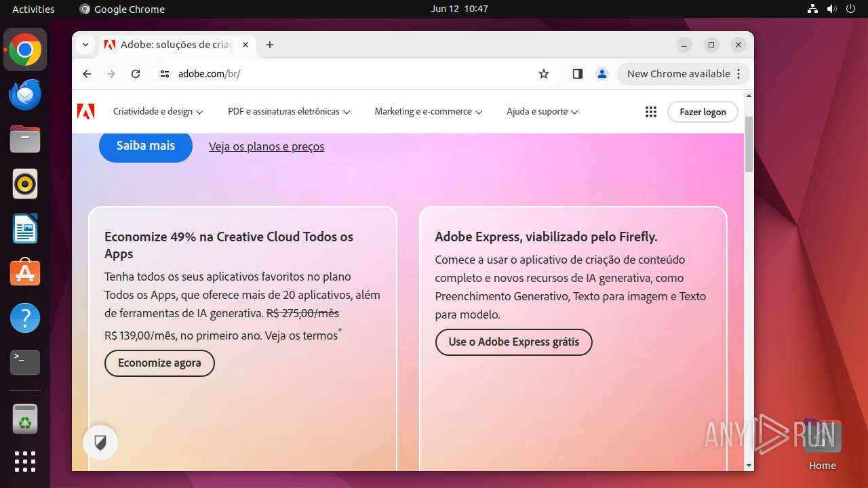
Task: Open the volume icon in top bar
Action: (x=832, y=9)
